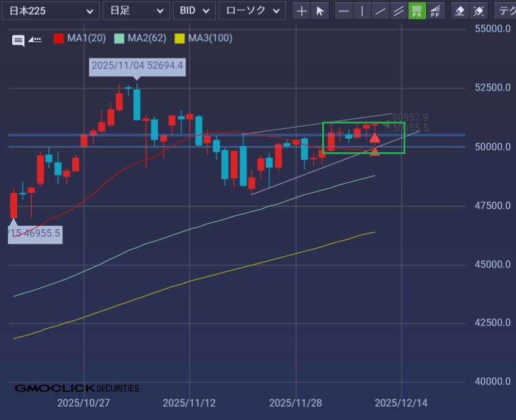
Task: Toggle the green FR Fibonacci retracement tool
Action: [417, 11]
